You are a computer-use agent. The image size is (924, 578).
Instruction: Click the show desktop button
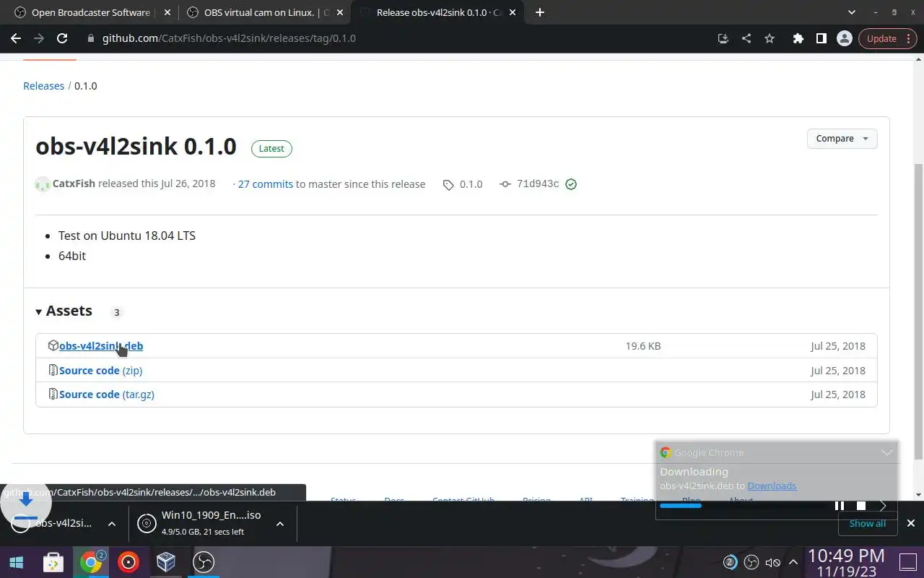(x=907, y=561)
